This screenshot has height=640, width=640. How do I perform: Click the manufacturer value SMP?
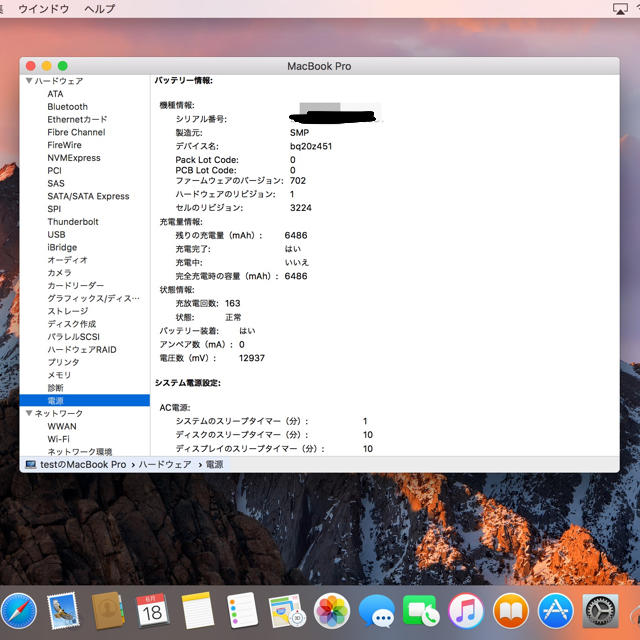(x=299, y=133)
